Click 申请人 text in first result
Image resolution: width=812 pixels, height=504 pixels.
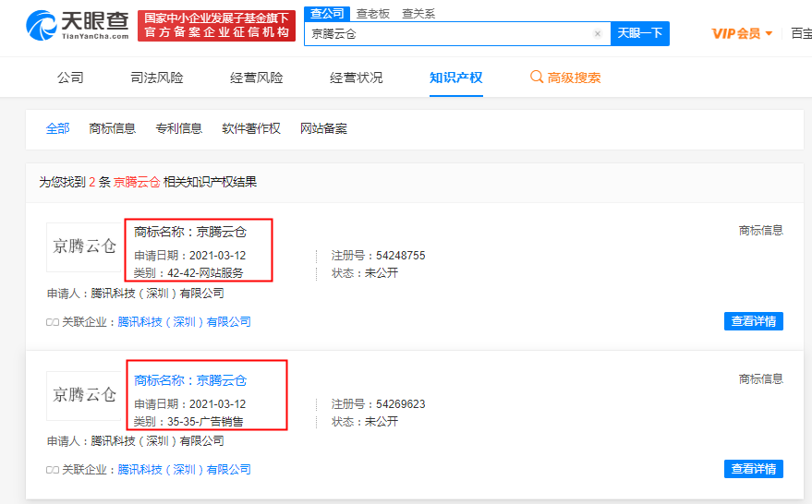tap(135, 294)
